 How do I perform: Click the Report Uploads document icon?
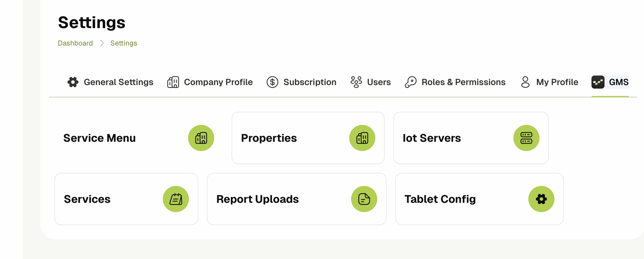(x=364, y=199)
